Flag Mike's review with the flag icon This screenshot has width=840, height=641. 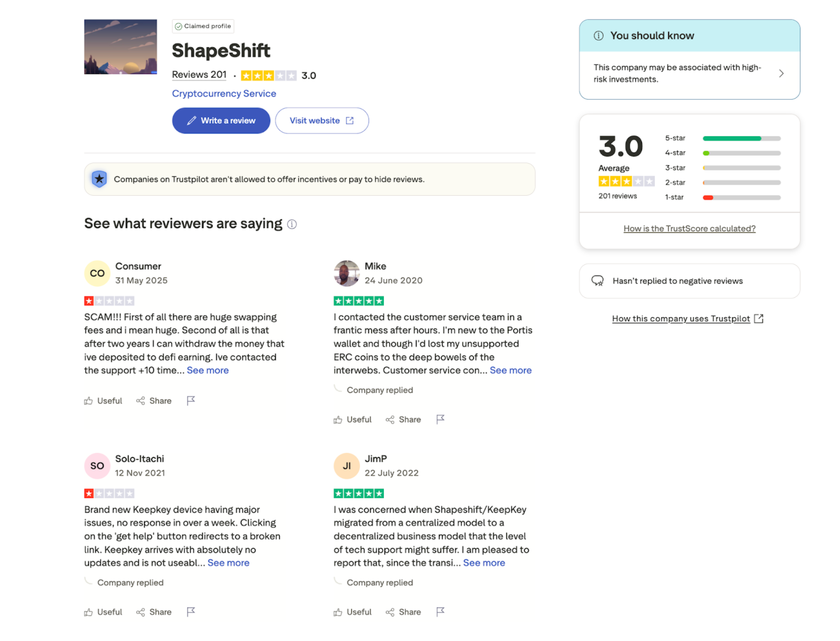tap(440, 419)
